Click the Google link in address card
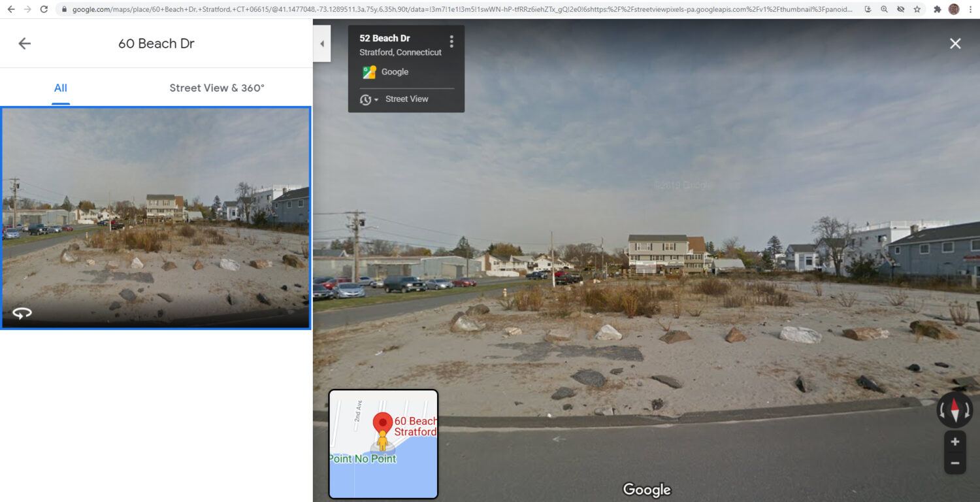980x502 pixels. (395, 72)
